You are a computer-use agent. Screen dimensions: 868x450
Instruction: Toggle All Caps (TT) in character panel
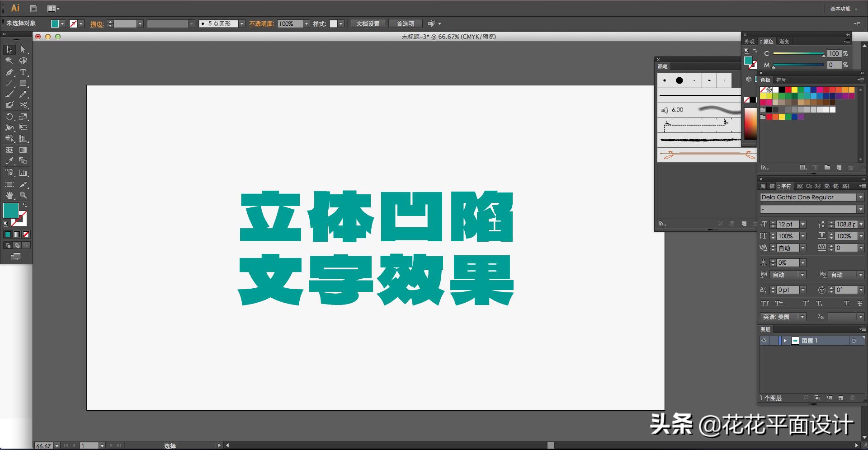point(765,303)
